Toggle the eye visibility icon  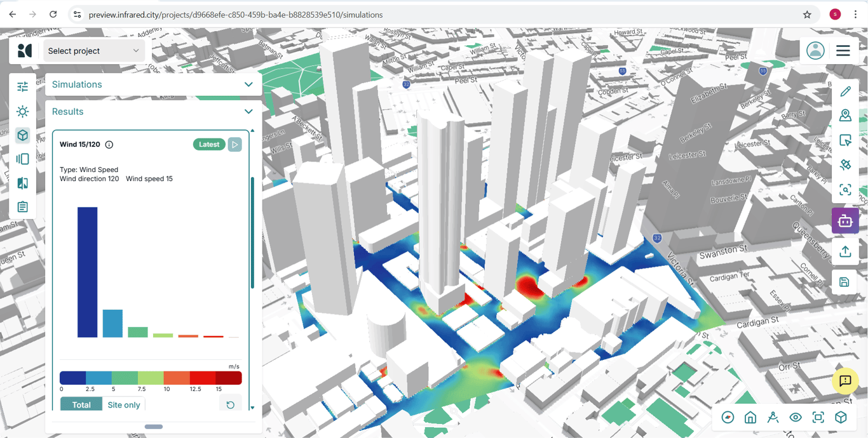[x=796, y=417]
